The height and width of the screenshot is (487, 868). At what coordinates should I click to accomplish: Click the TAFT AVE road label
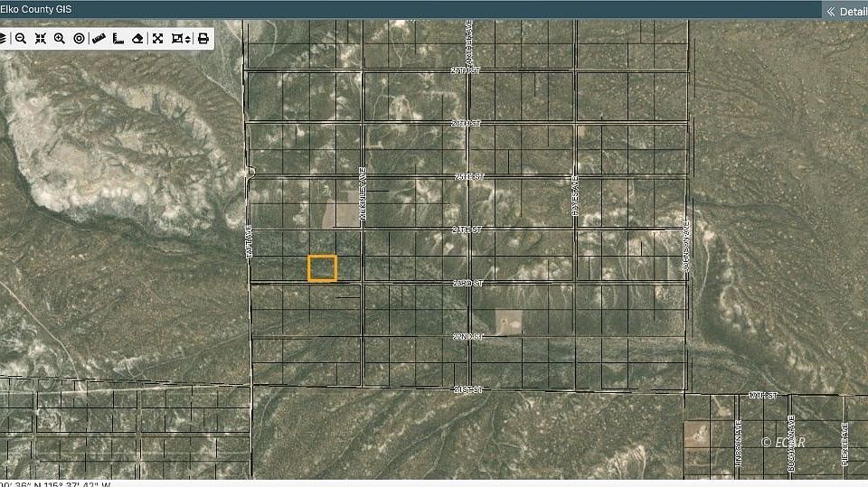(250, 241)
